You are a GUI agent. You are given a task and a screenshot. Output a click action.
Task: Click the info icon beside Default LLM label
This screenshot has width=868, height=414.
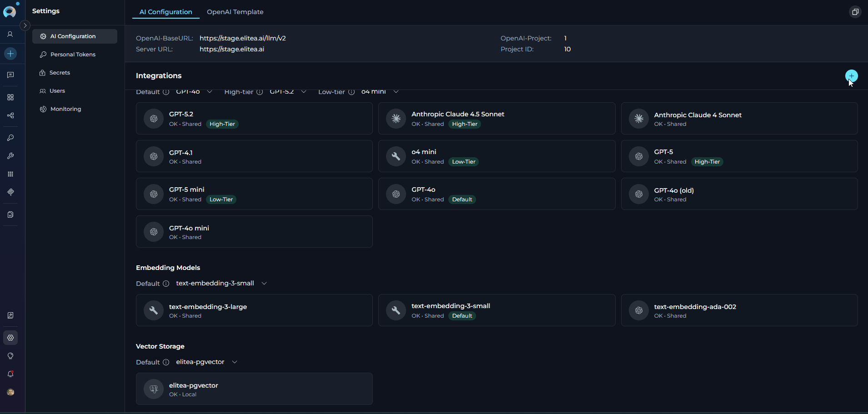tap(166, 92)
